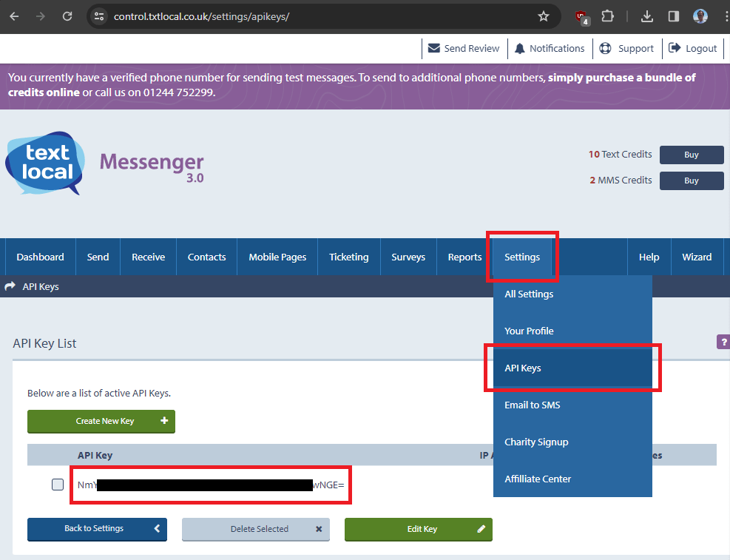
Task: Open Support page
Action: pos(626,48)
